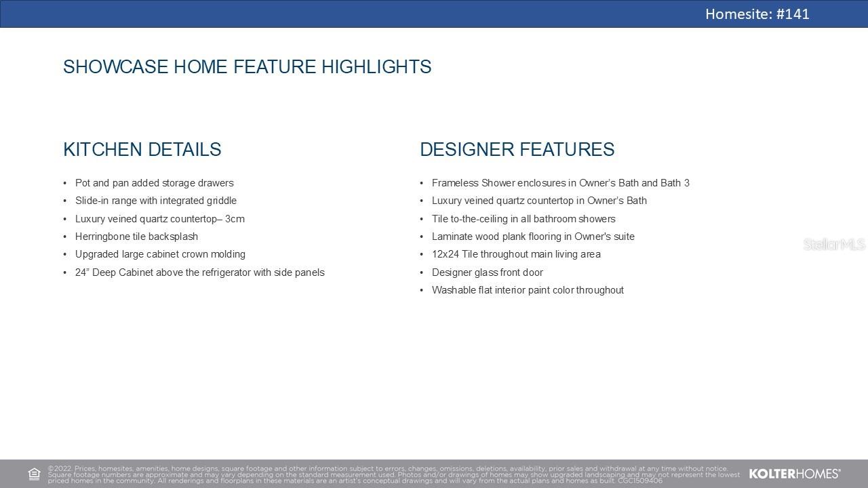The image size is (868, 488).
Task: Click the herringbone tile backsplash item
Action: click(136, 237)
